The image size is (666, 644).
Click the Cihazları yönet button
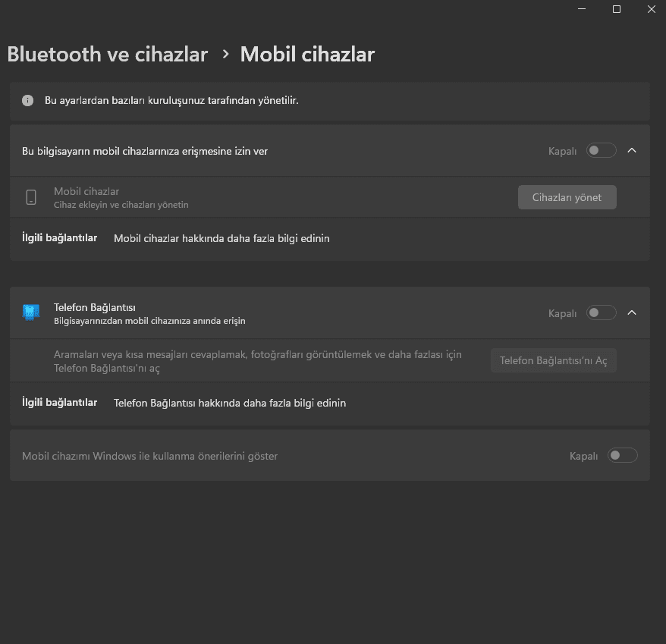567,197
